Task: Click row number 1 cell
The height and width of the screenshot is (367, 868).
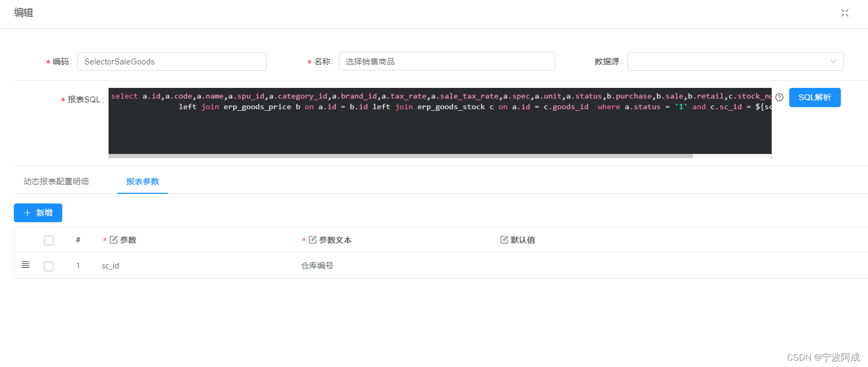Action: (x=78, y=266)
